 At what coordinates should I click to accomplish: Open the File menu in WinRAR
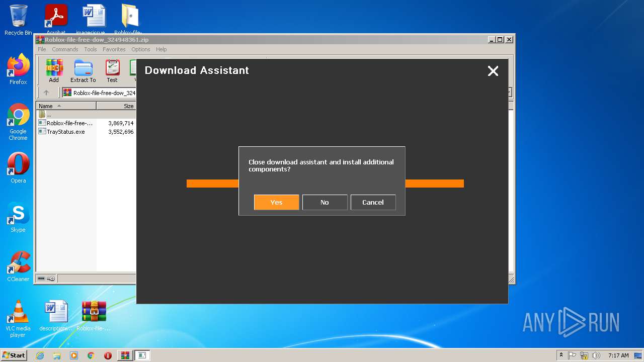(x=42, y=49)
